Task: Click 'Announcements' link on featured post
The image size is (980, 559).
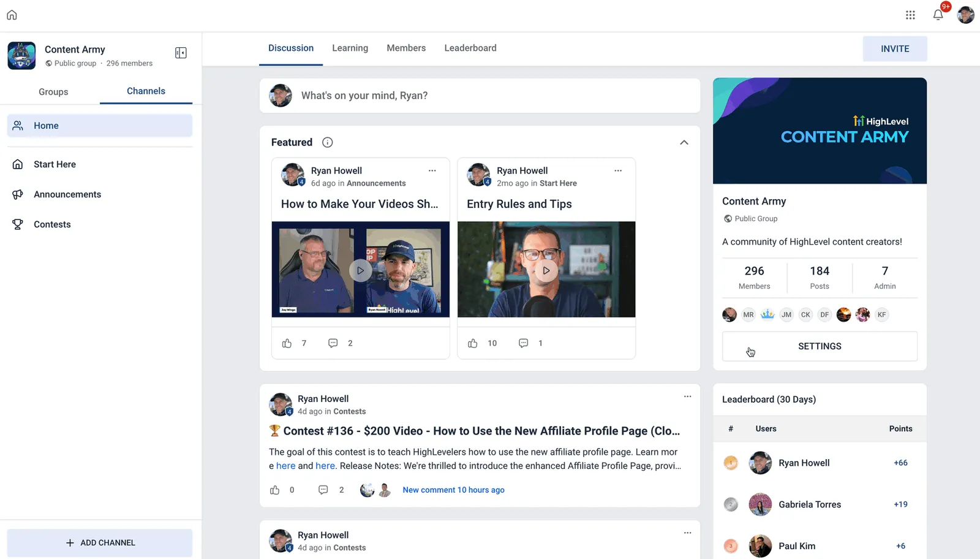Action: [376, 183]
